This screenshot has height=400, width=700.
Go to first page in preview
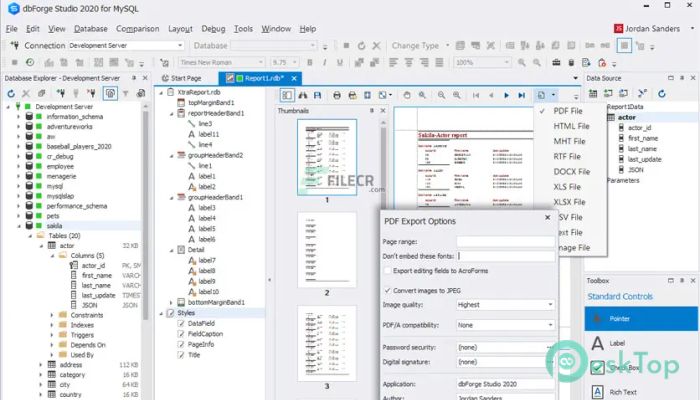click(476, 95)
